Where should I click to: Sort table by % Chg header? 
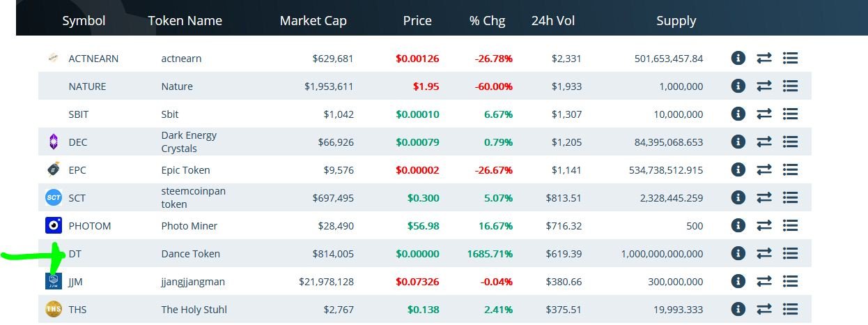point(488,21)
